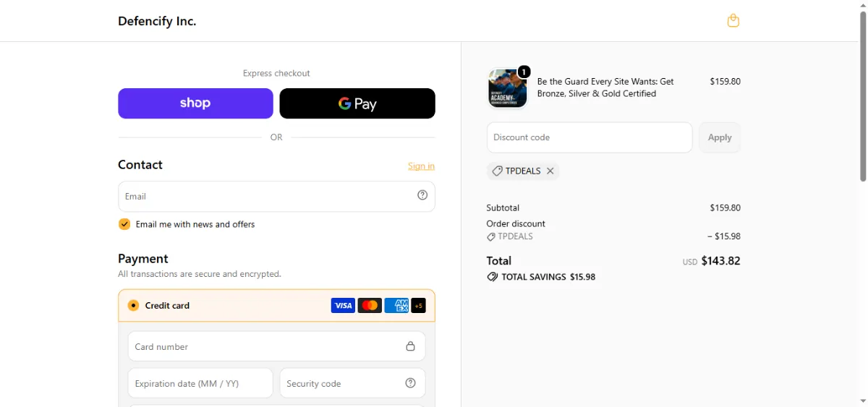Click the email help question mark icon
The height and width of the screenshot is (407, 868).
pyautogui.click(x=422, y=195)
